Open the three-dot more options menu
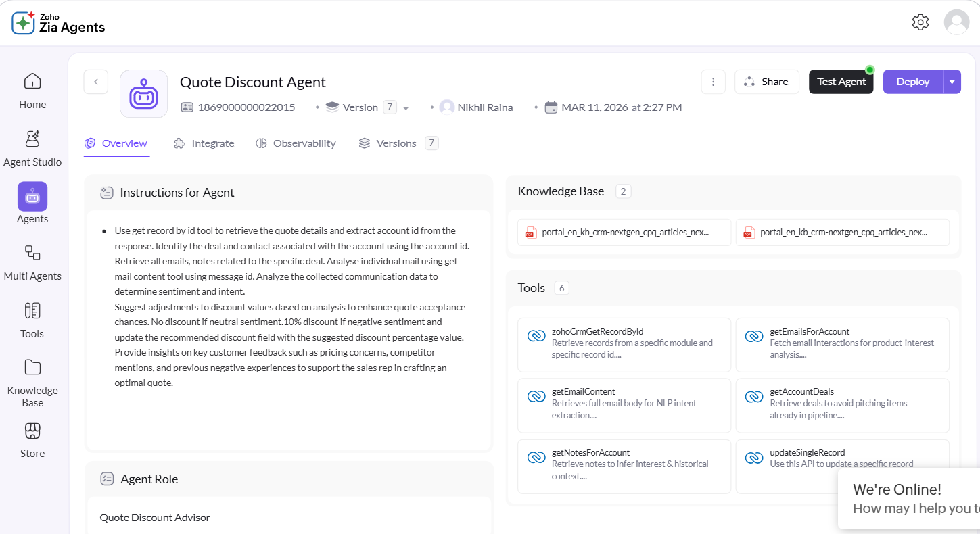The height and width of the screenshot is (534, 980). [714, 82]
